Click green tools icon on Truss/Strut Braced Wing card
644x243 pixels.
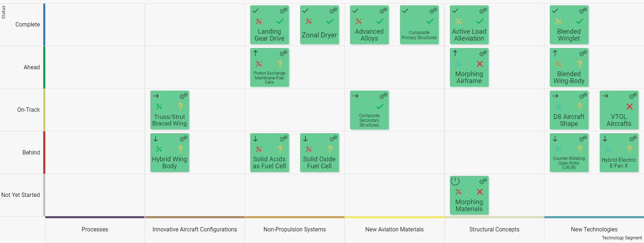coord(159,107)
